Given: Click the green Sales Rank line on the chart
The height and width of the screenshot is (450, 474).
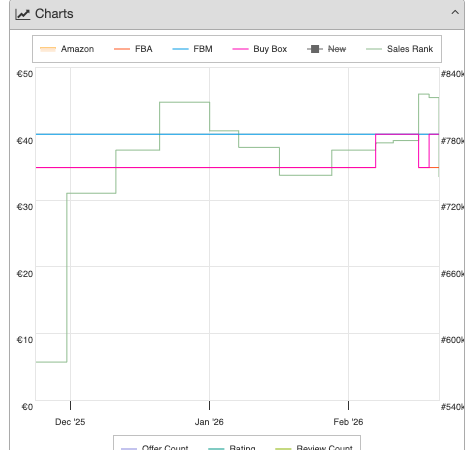Looking at the screenshot, I should click(184, 102).
